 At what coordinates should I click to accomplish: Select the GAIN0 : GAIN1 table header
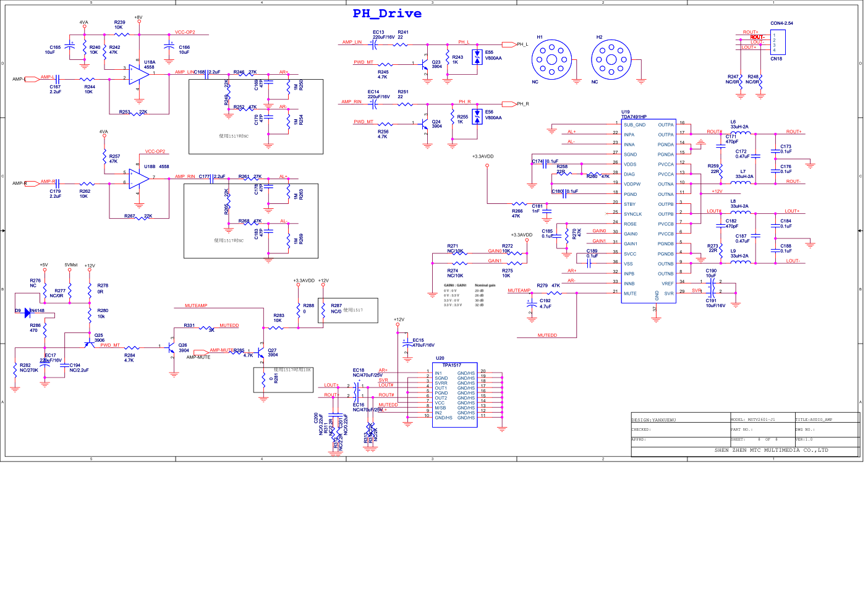(455, 285)
